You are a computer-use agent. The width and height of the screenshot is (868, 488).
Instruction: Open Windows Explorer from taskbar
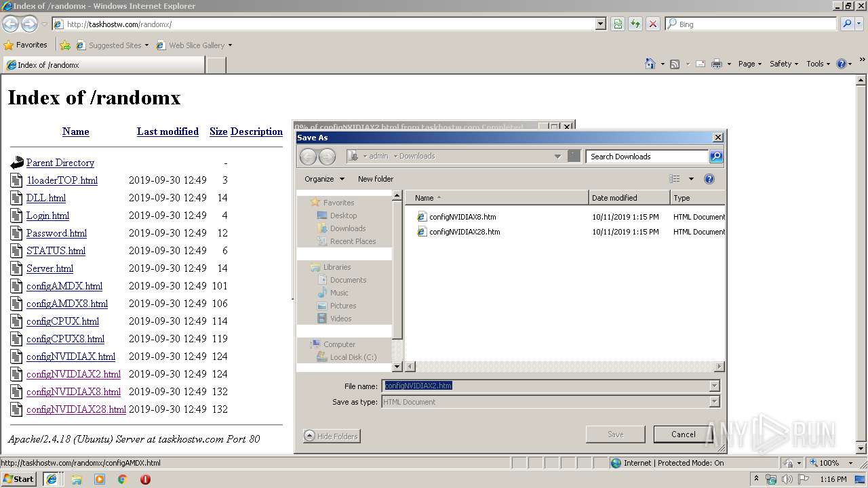point(77,479)
